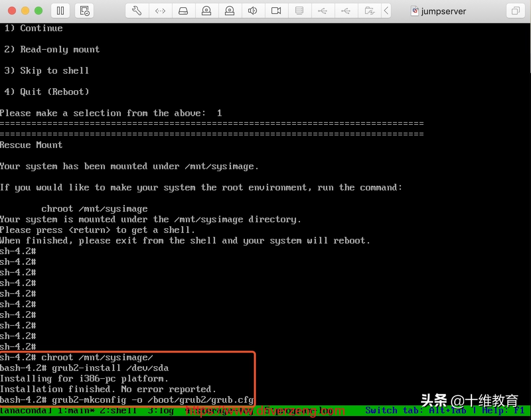Viewport: 531px width, 420px height.
Task: Take a snapshot using the snapshot icon
Action: click(84, 11)
